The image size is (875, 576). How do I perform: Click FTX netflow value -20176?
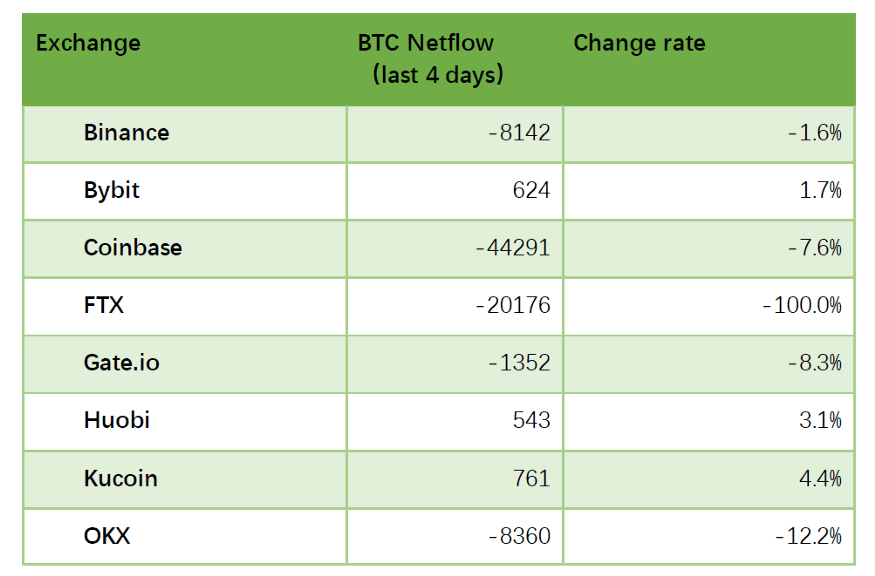pyautogui.click(x=512, y=305)
